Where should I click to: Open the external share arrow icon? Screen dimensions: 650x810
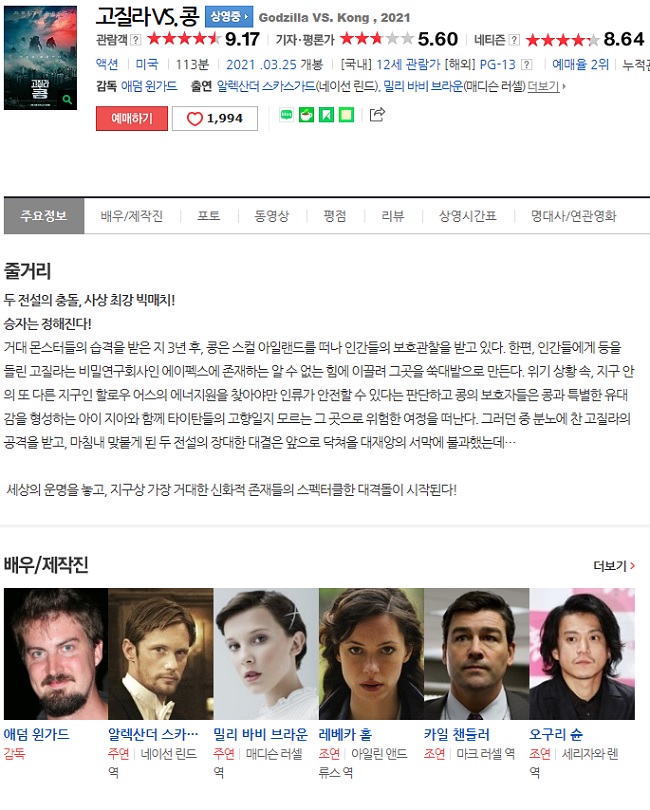[x=377, y=115]
